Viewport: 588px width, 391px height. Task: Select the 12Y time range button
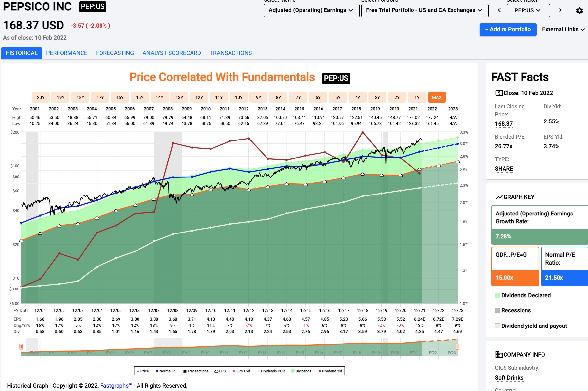tap(199, 97)
